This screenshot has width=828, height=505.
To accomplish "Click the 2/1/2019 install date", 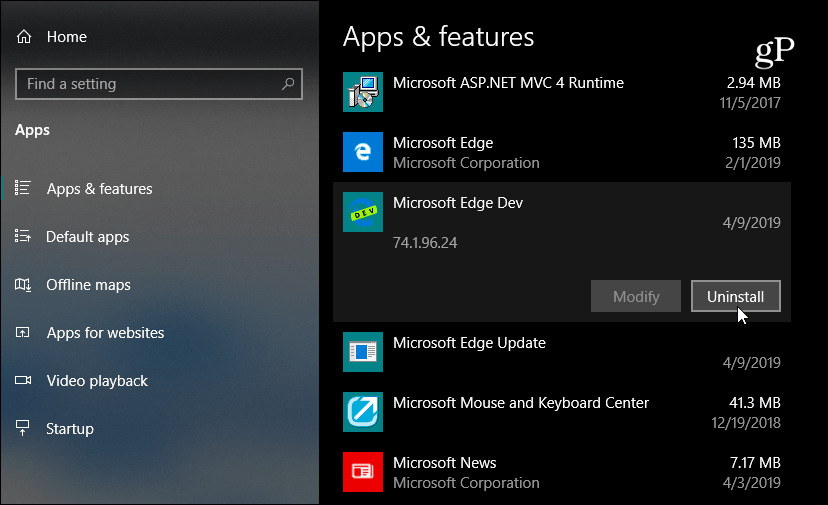I will click(x=752, y=163).
